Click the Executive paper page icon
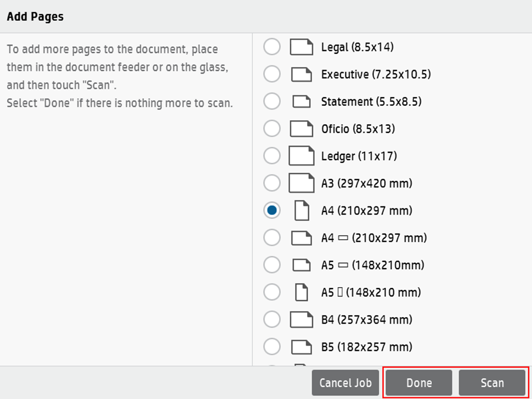Image resolution: width=532 pixels, height=399 pixels. coord(301,75)
